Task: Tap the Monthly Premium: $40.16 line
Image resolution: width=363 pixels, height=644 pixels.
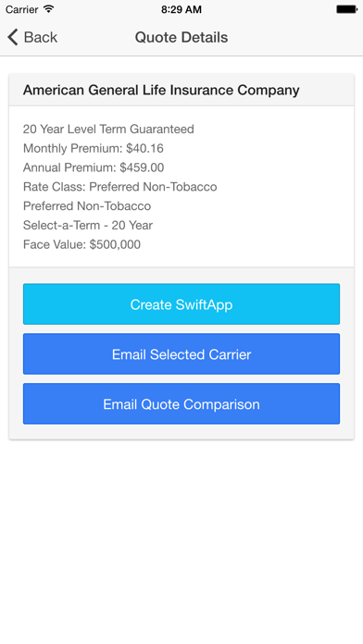Action: (x=94, y=148)
